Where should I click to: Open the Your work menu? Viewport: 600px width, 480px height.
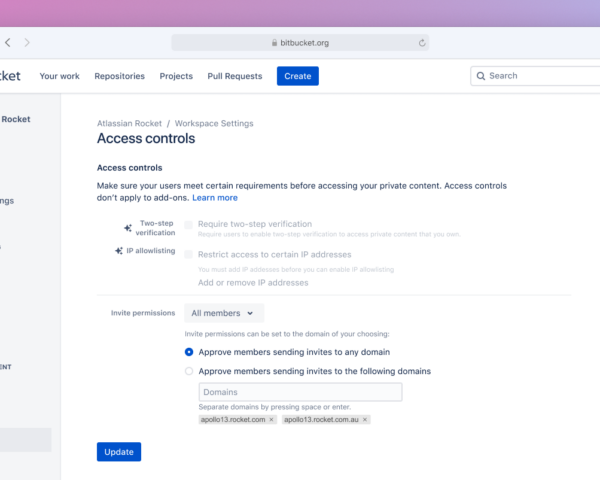click(59, 76)
